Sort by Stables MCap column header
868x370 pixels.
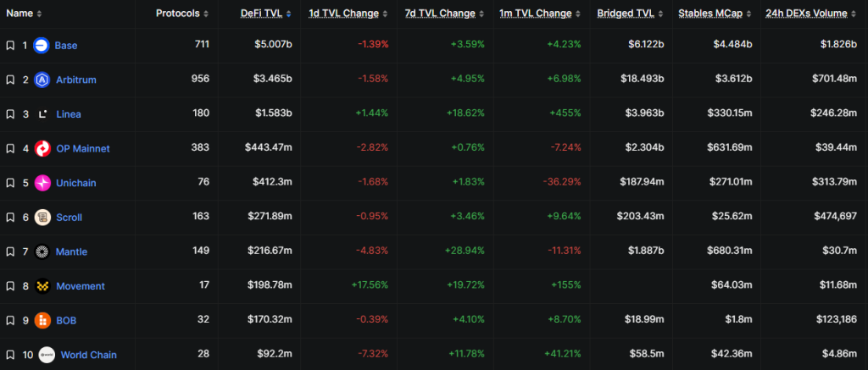pyautogui.click(x=715, y=14)
